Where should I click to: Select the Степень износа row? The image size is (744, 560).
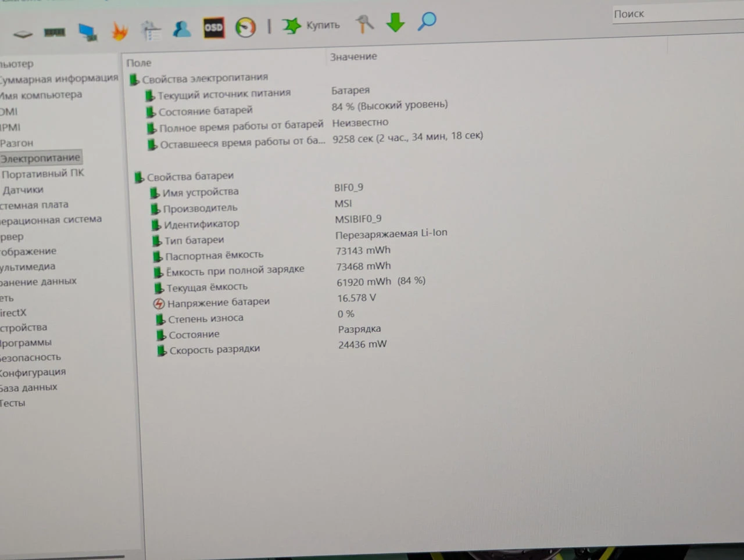click(x=206, y=319)
